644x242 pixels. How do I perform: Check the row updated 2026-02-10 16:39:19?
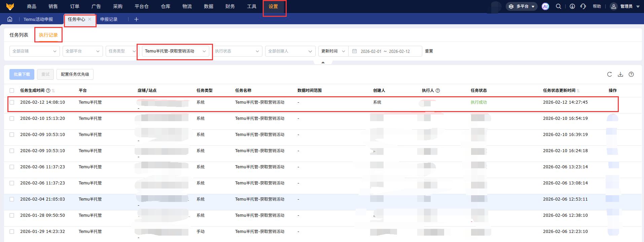[x=12, y=135]
